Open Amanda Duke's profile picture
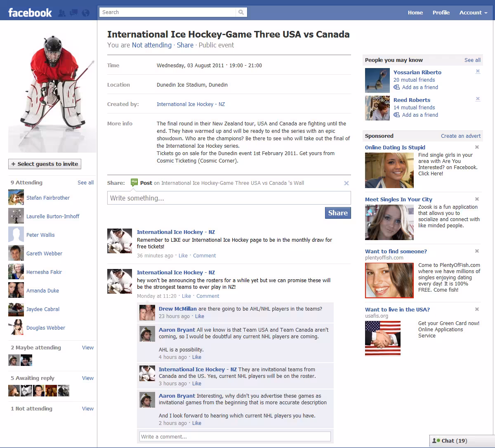 16,290
